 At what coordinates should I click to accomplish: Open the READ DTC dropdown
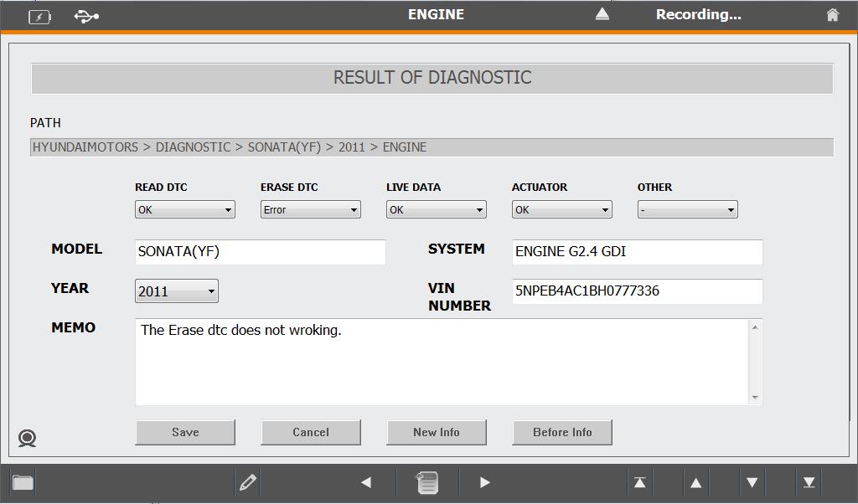[x=184, y=210]
